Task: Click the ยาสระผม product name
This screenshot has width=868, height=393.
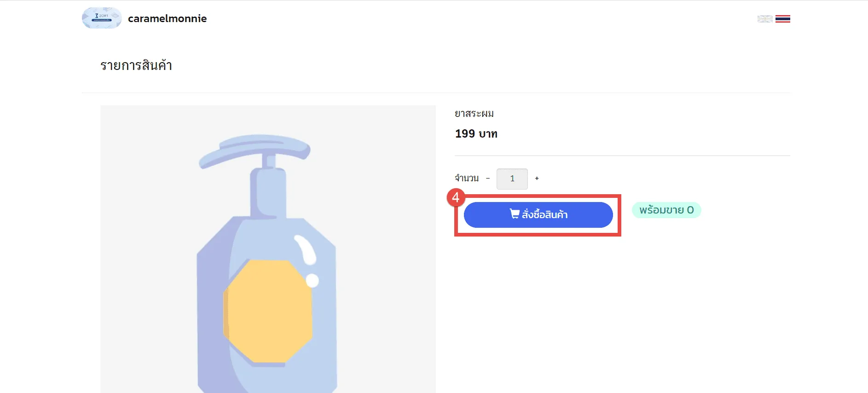Action: 474,114
